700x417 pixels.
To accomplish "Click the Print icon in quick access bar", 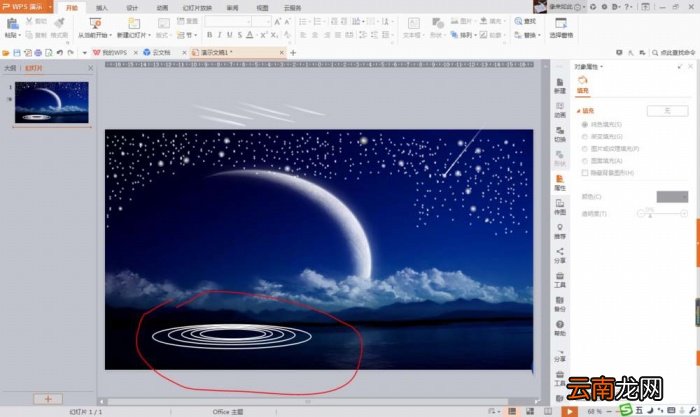I will pos(38,53).
